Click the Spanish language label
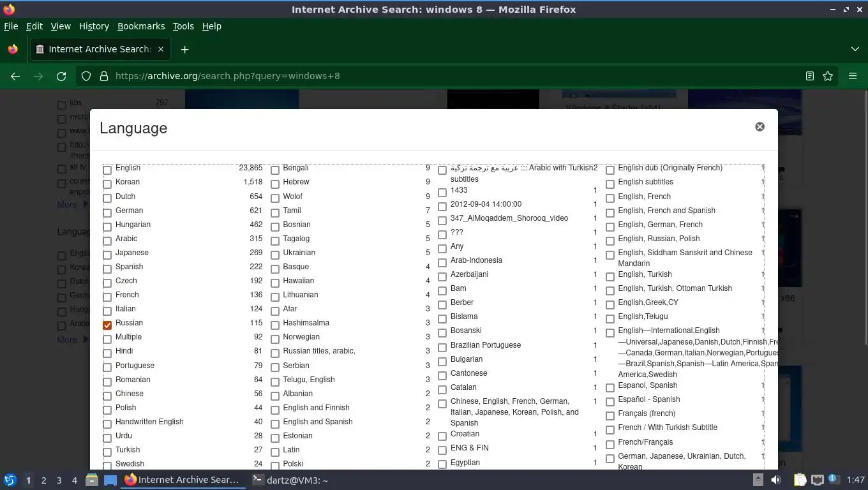Viewport: 868px width, 490px height. tap(129, 267)
